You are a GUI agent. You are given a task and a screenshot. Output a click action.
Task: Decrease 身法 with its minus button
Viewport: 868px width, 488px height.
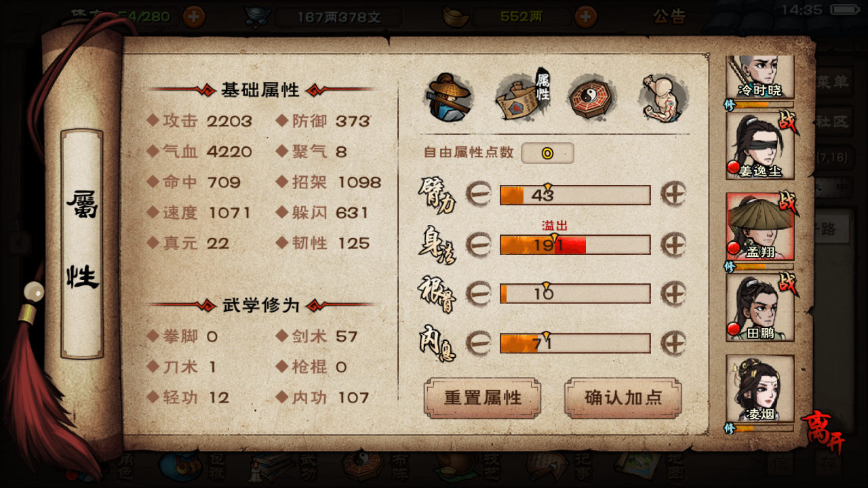479,244
